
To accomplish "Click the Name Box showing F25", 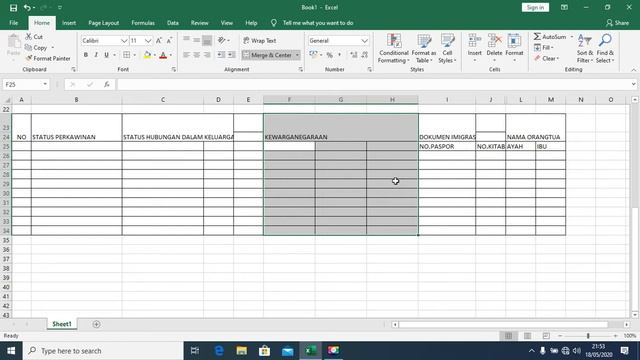I will 25,84.
